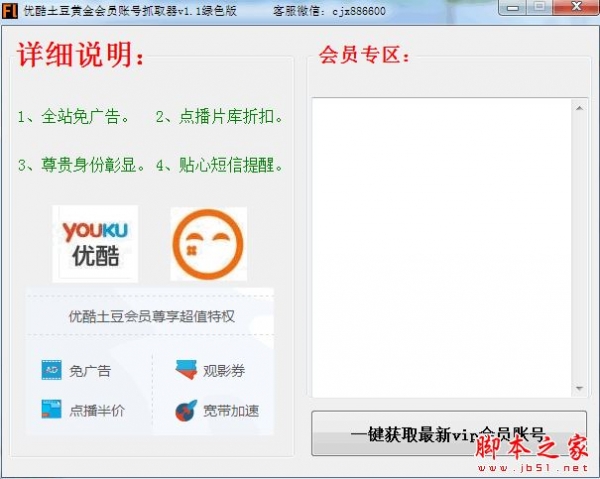Click the 优酷土豆会员尊享超值特权 banner text
This screenshot has width=600, height=479.
point(152,316)
